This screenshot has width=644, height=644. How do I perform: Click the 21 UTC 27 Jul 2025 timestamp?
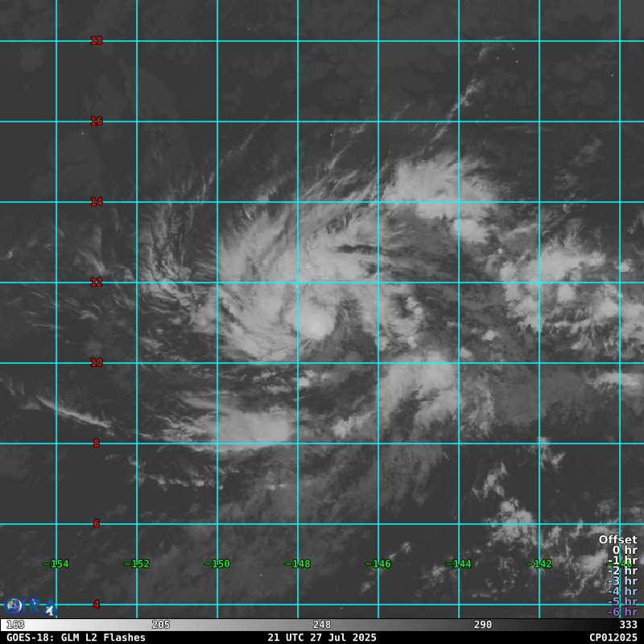(x=322, y=638)
